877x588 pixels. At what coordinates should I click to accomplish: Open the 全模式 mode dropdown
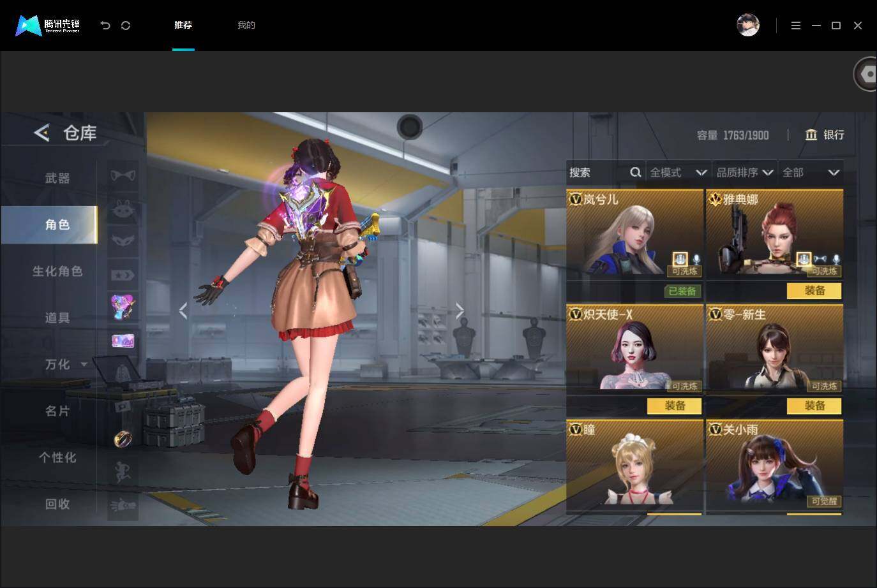[678, 172]
